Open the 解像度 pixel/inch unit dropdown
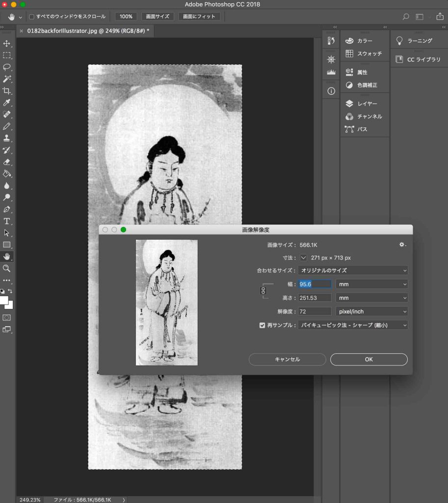 371,311
